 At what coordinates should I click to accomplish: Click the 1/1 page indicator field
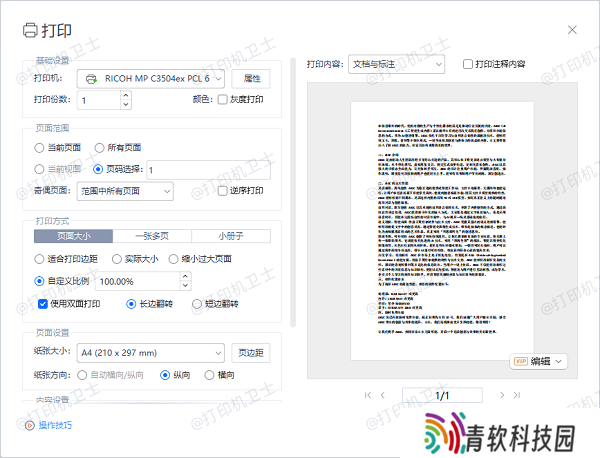[x=442, y=395]
